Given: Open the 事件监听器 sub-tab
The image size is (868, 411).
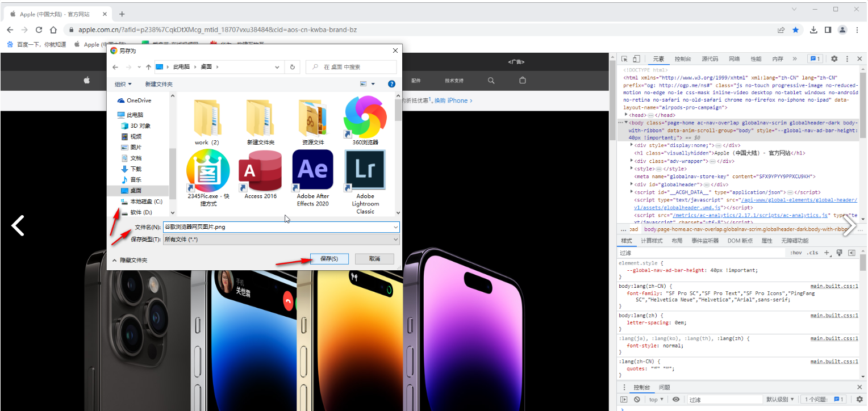Looking at the screenshot, I should click(x=705, y=241).
